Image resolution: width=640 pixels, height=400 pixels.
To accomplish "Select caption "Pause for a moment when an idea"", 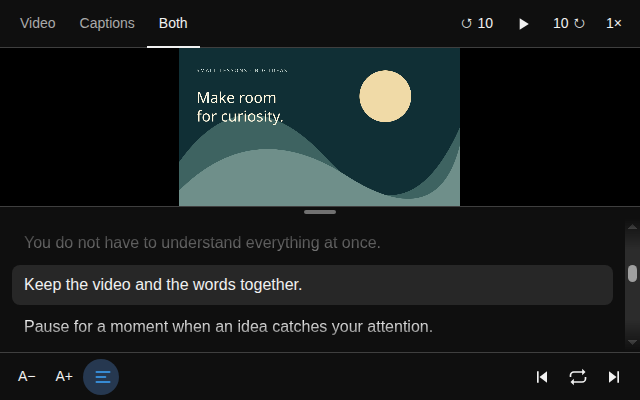I will [x=312, y=327].
